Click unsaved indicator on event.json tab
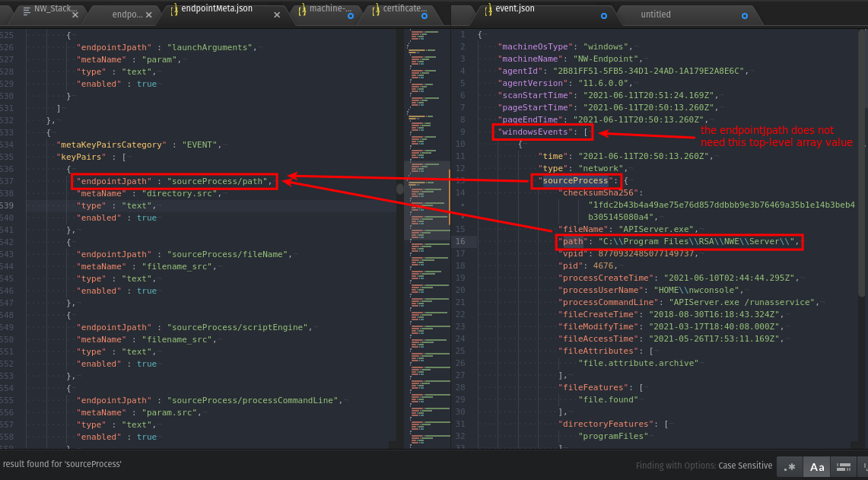Viewport: 868px width, 480px height. 604,14
